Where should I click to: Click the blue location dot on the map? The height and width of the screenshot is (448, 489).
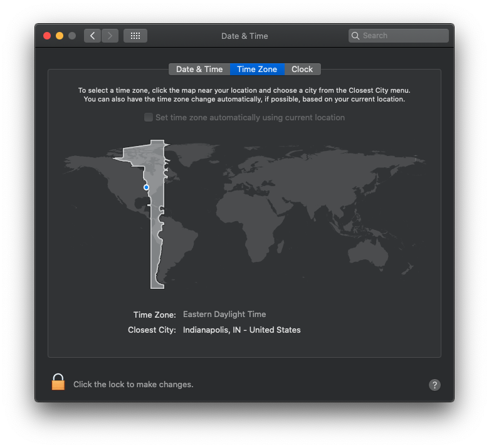coord(146,187)
